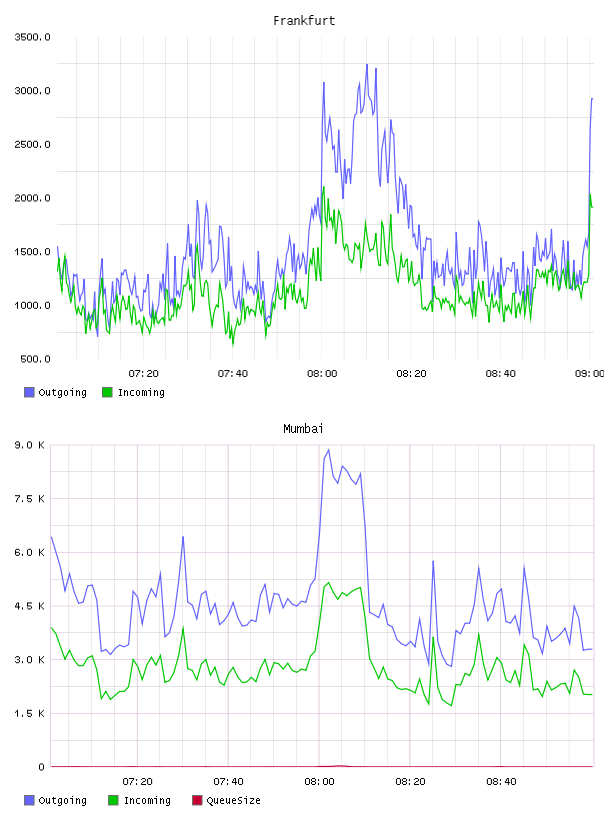The width and height of the screenshot is (608, 816).
Task: Click the Incoming legend label under Frankfurt
Action: point(141,392)
